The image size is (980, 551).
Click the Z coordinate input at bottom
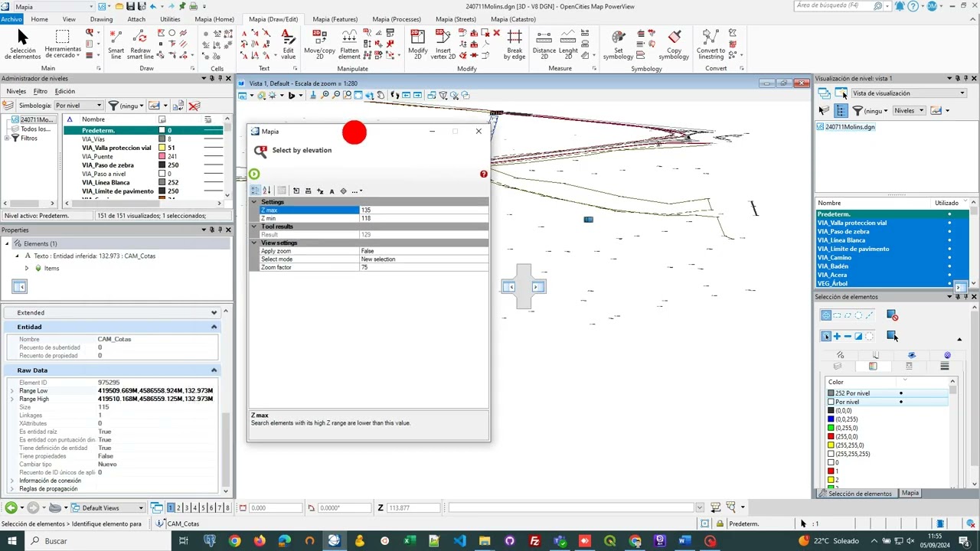click(413, 508)
